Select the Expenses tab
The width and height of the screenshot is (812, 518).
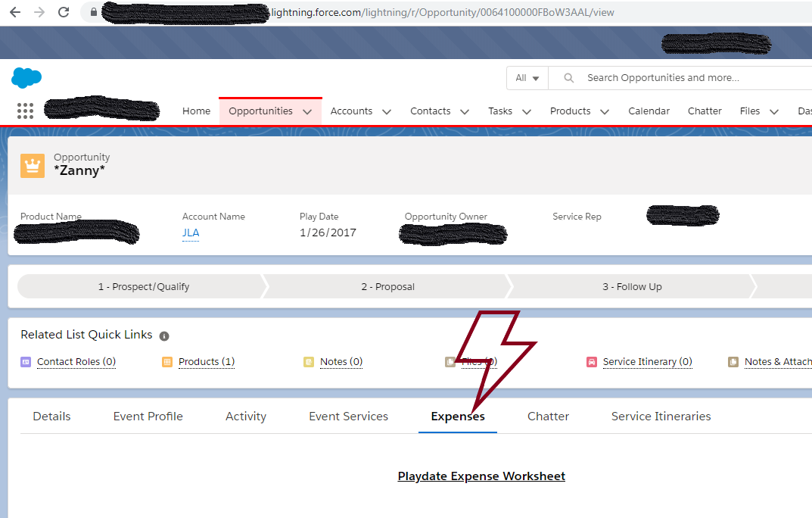tap(458, 417)
